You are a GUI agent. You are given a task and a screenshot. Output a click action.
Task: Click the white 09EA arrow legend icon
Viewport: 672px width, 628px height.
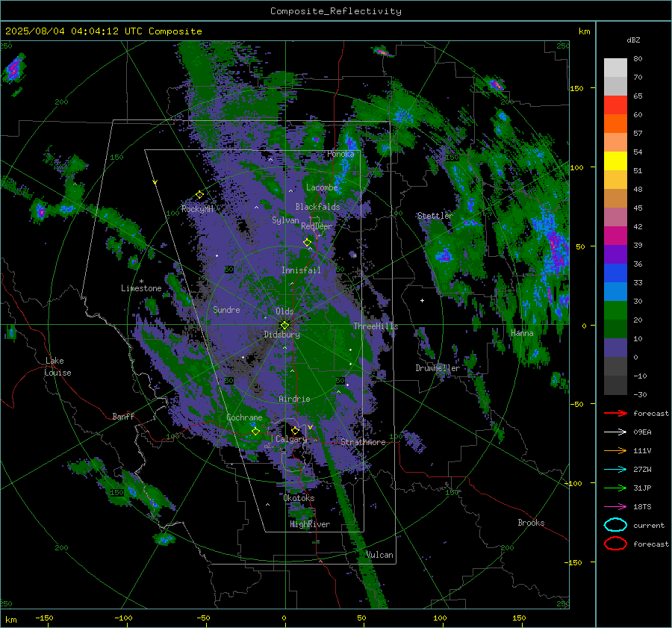[x=615, y=432]
